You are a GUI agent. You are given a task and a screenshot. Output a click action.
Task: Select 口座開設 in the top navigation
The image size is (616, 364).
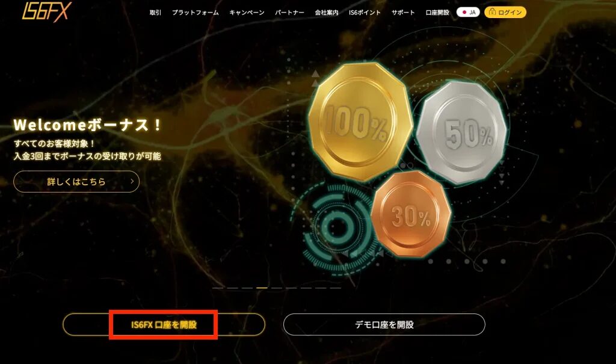tap(437, 13)
